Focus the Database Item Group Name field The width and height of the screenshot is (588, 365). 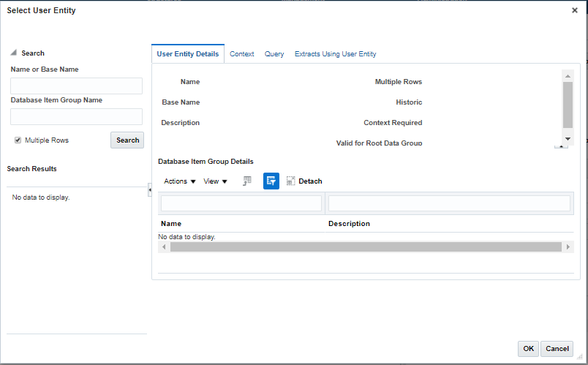[x=77, y=116]
